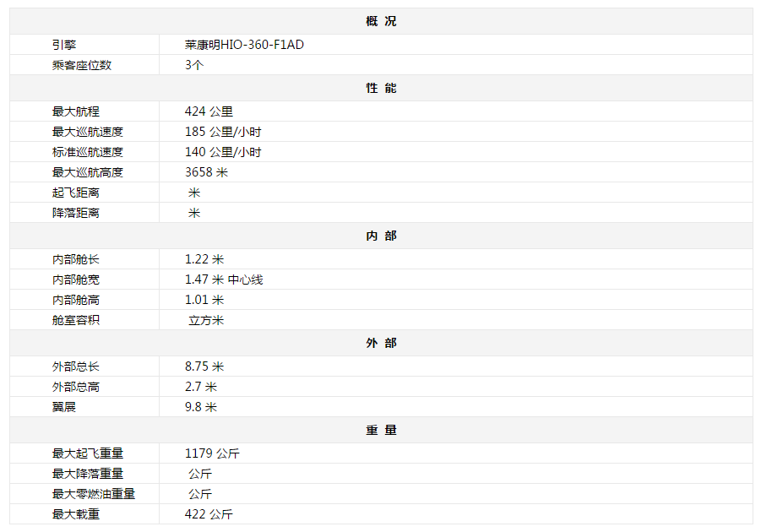This screenshot has width=761, height=532.
Task: Click the 内部 section header
Action: [x=381, y=236]
